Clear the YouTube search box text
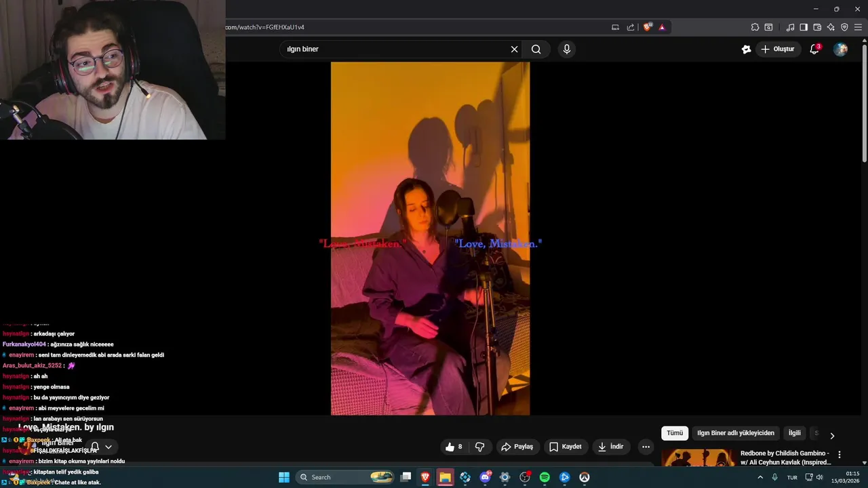 coord(514,49)
